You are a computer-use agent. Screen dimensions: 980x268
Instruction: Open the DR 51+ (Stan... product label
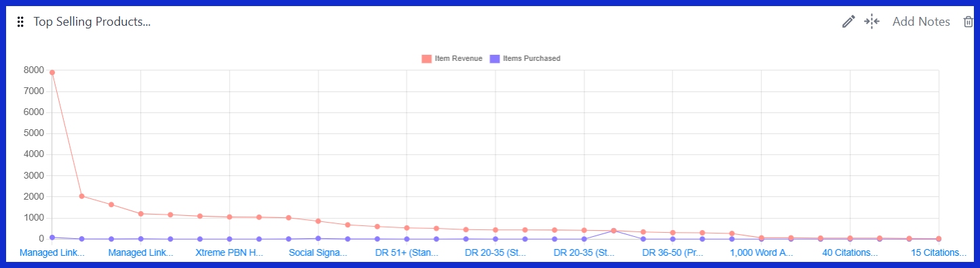coord(407,252)
